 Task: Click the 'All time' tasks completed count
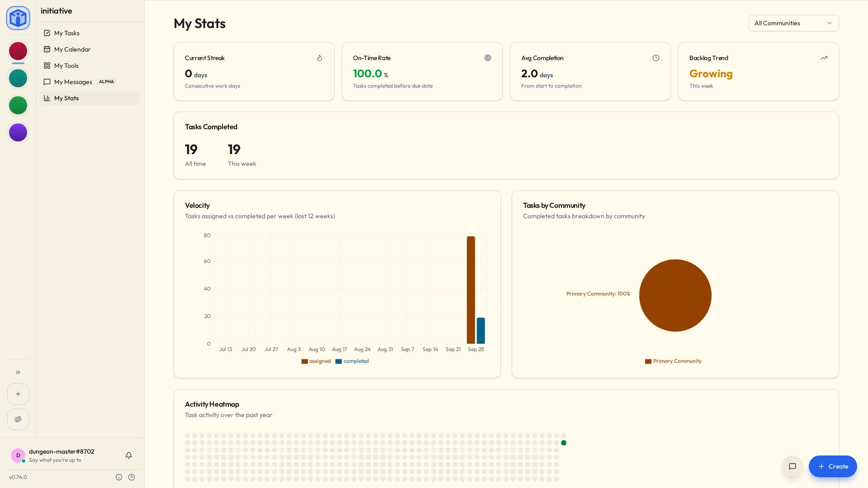(x=191, y=149)
